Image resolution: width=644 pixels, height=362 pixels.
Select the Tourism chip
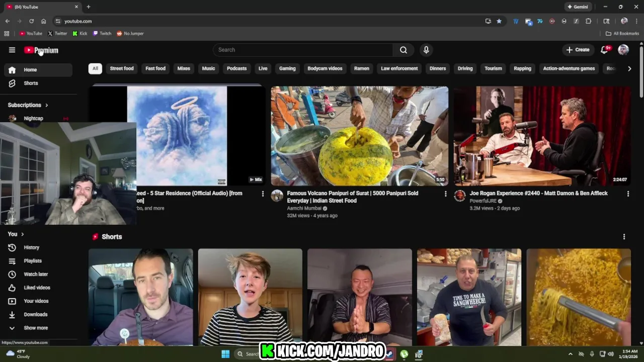[x=493, y=68]
